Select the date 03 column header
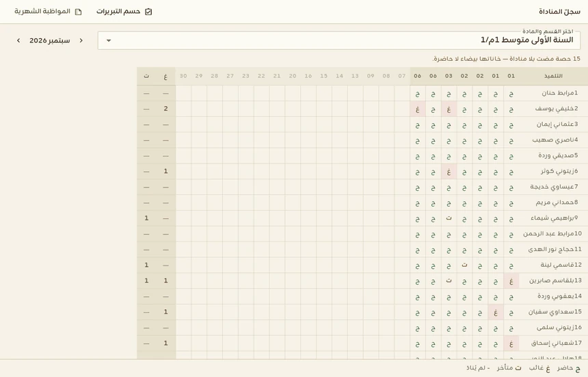The height and width of the screenshot is (377, 588). coord(449,76)
